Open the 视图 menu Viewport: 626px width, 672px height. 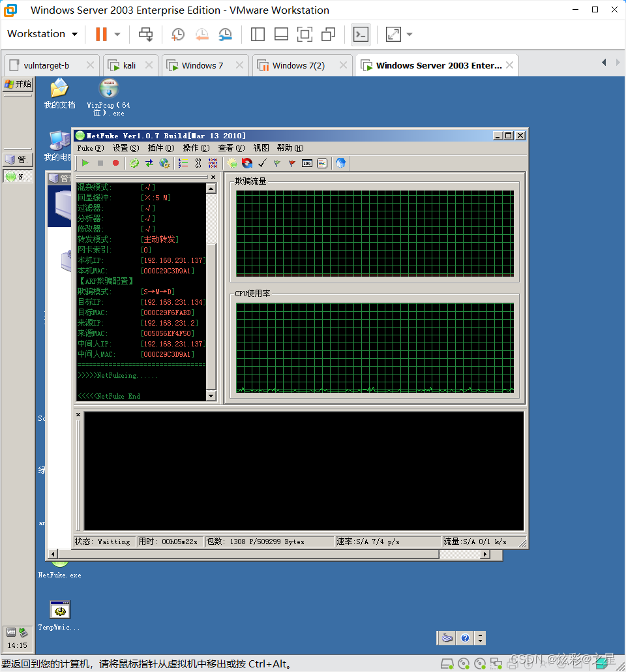click(x=261, y=148)
